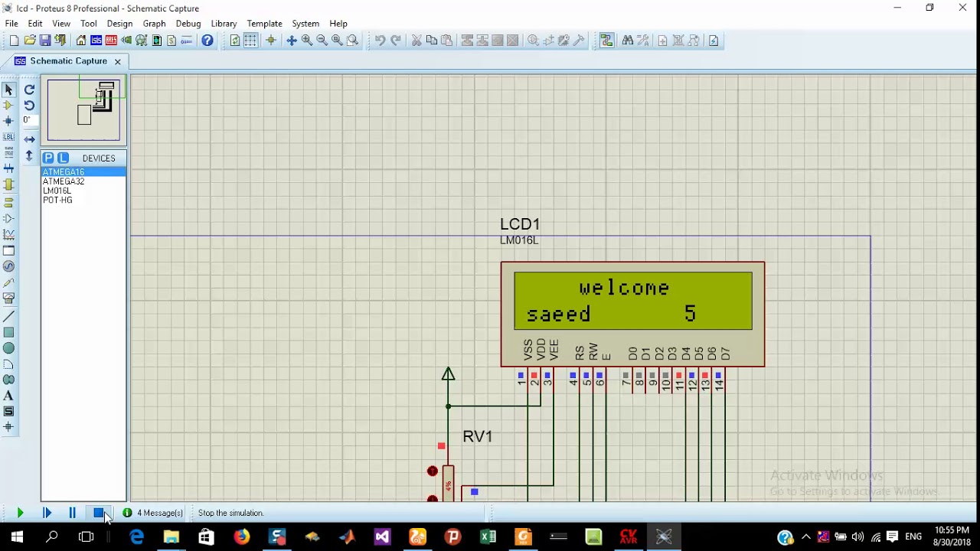
Task: Open the Windows Start menu
Action: pyautogui.click(x=17, y=537)
